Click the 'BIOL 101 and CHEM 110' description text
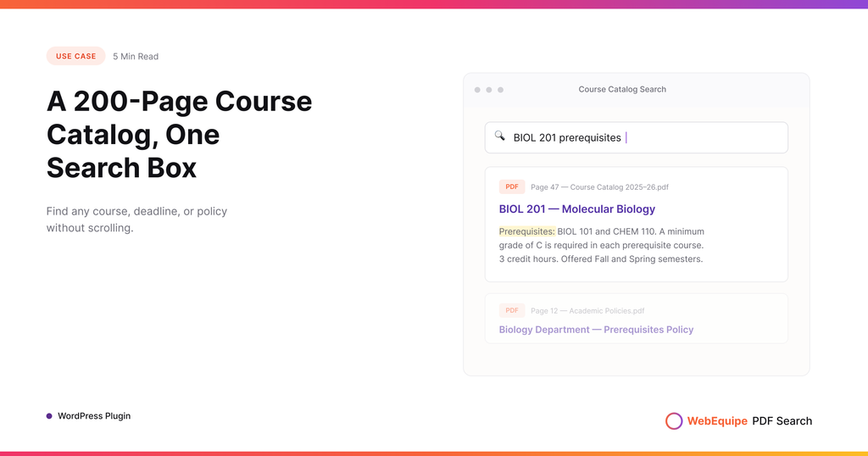Viewport: 868px width, 456px height. click(x=607, y=231)
